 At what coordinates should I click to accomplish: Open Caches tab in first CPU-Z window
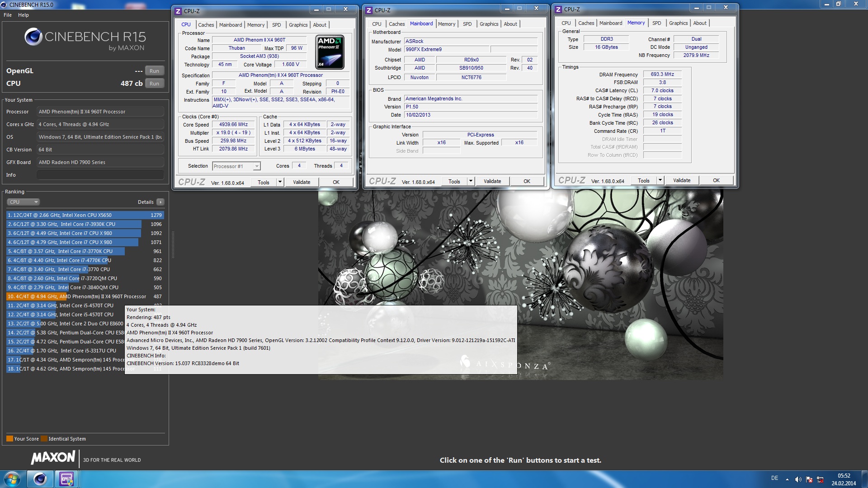coord(206,25)
